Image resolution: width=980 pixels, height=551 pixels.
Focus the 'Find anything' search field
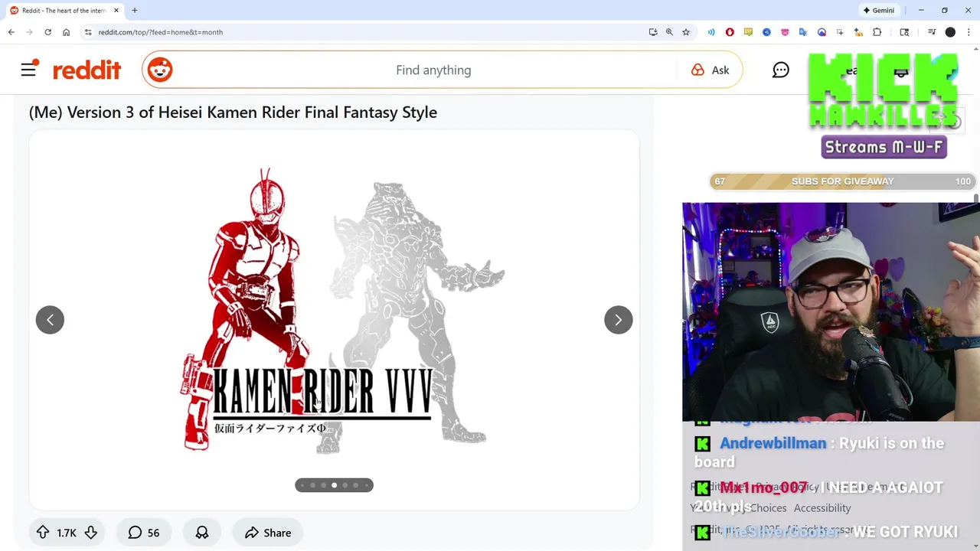click(433, 70)
